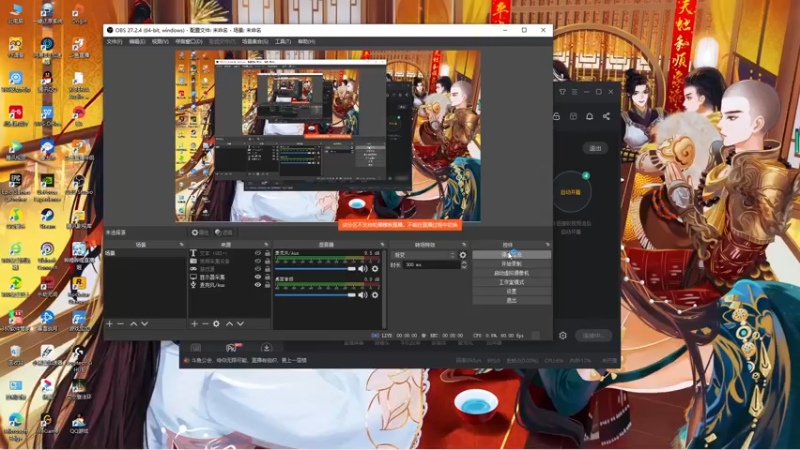Open the Steam desktop icon
The width and height of the screenshot is (800, 450).
(x=47, y=218)
